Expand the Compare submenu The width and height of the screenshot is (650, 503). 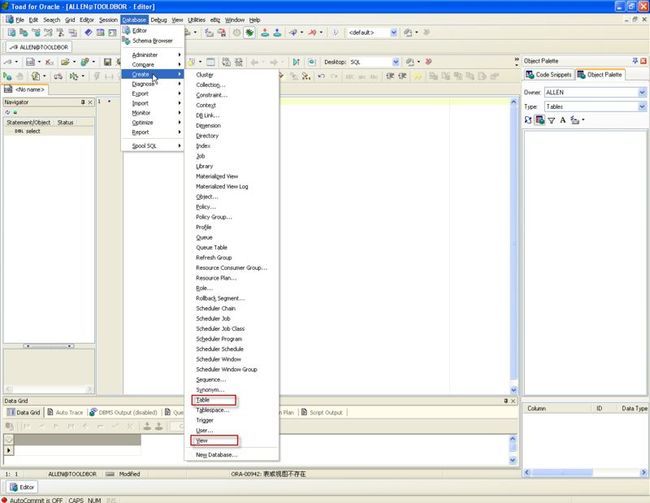153,64
